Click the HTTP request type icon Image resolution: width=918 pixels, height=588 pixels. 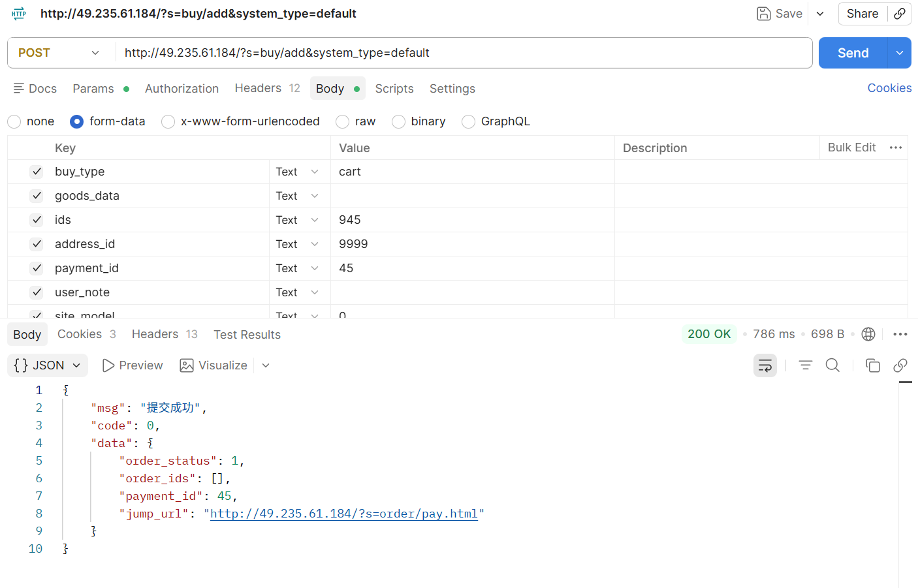click(x=19, y=14)
